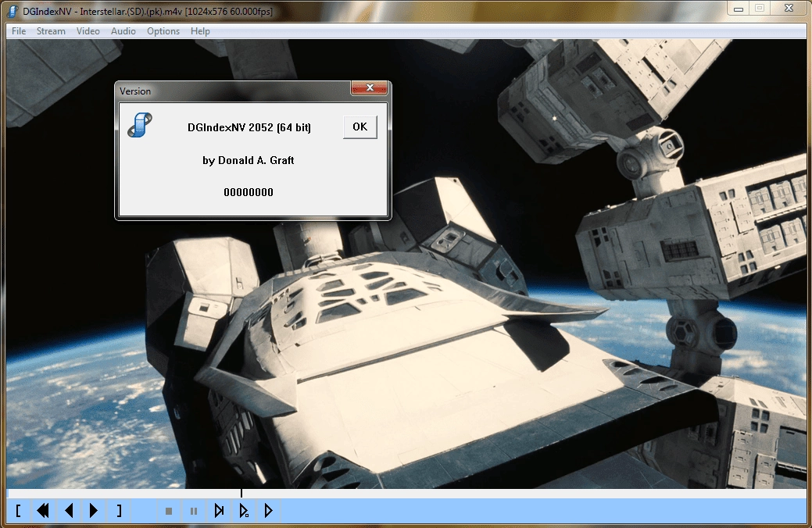Click the triangle with small square button

[244, 511]
